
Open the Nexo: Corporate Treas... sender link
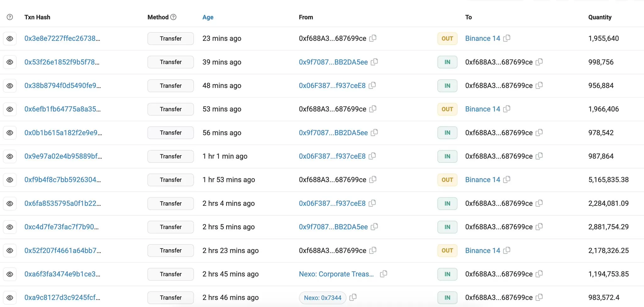point(336,274)
